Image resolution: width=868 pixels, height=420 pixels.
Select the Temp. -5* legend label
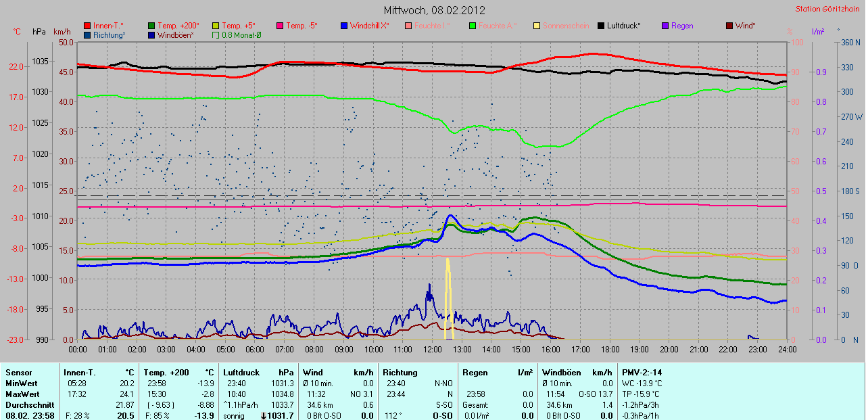pyautogui.click(x=302, y=26)
